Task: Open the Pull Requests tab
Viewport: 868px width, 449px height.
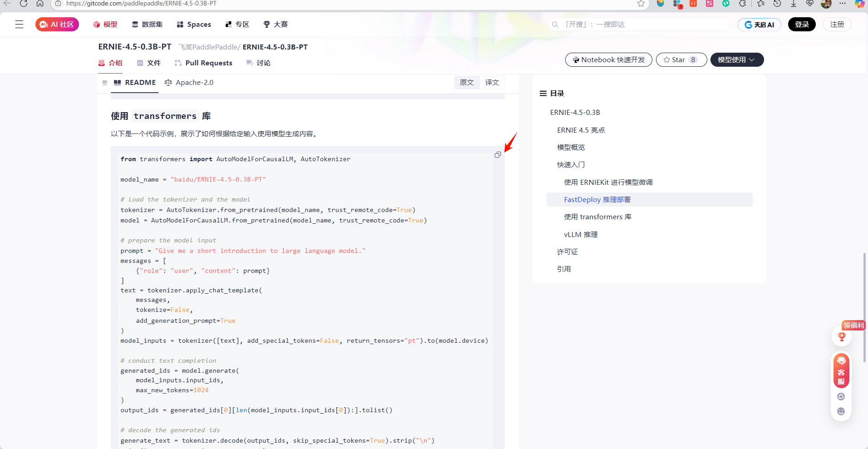Action: pyautogui.click(x=203, y=63)
